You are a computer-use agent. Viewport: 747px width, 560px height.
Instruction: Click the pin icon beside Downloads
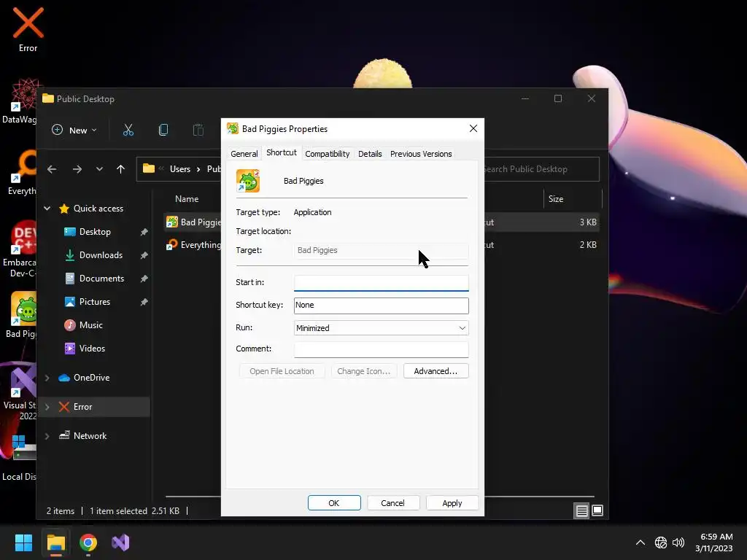point(144,255)
